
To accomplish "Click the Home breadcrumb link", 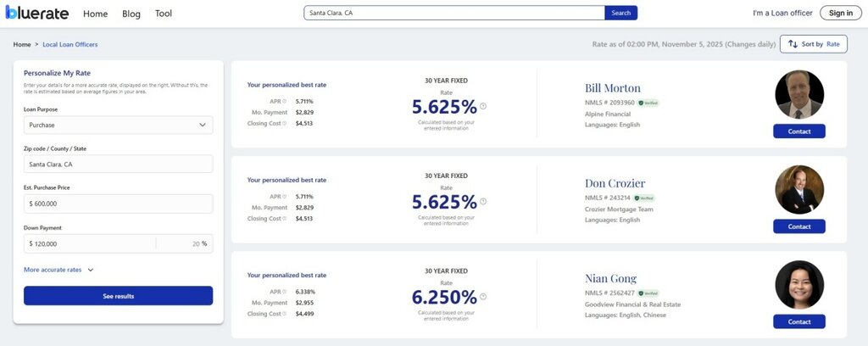I will pyautogui.click(x=22, y=44).
